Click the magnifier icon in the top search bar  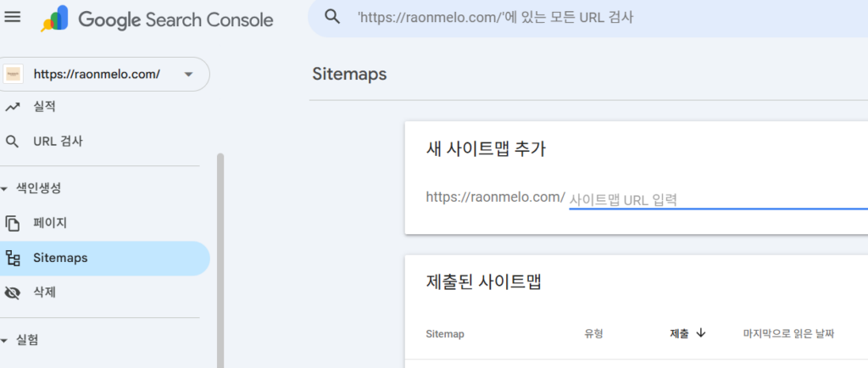pos(332,17)
